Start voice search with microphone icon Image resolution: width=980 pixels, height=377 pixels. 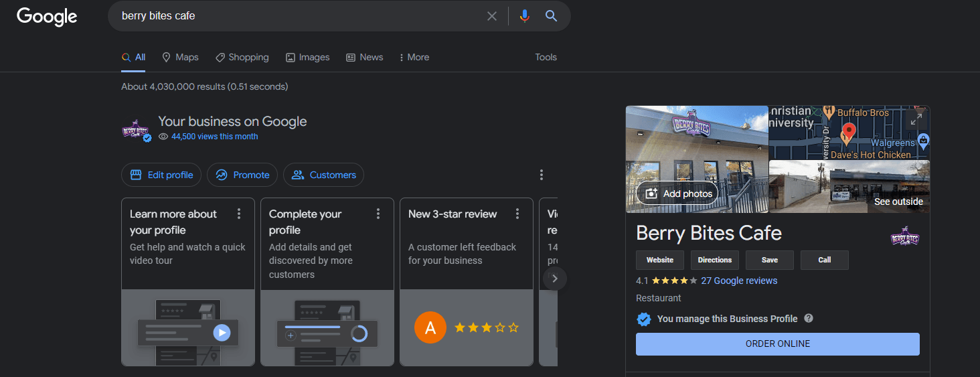525,16
